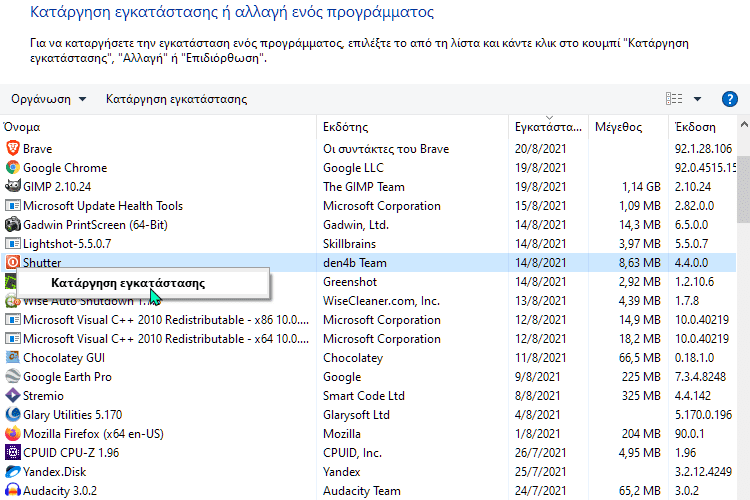Click publisher 'Smart Code Ltd'
750x500 pixels.
(364, 396)
